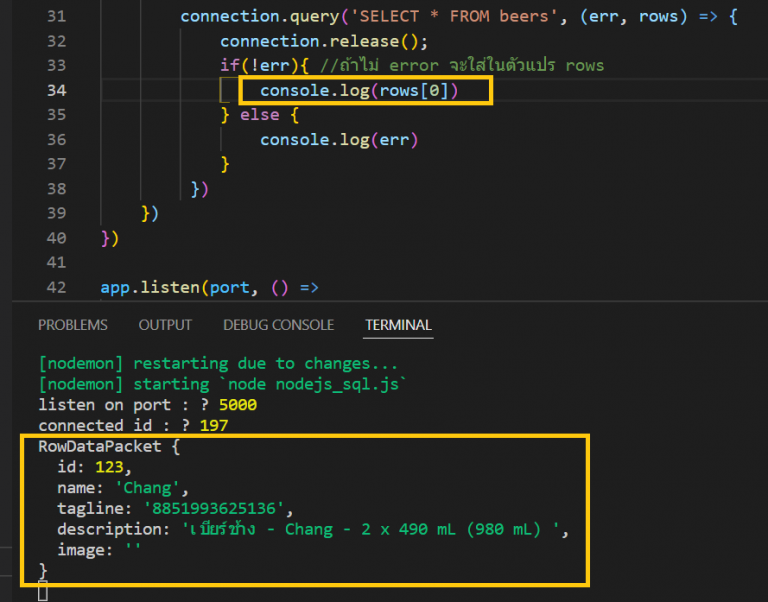Switch to the PROBLEMS tab
This screenshot has width=768, height=602.
pyautogui.click(x=72, y=325)
